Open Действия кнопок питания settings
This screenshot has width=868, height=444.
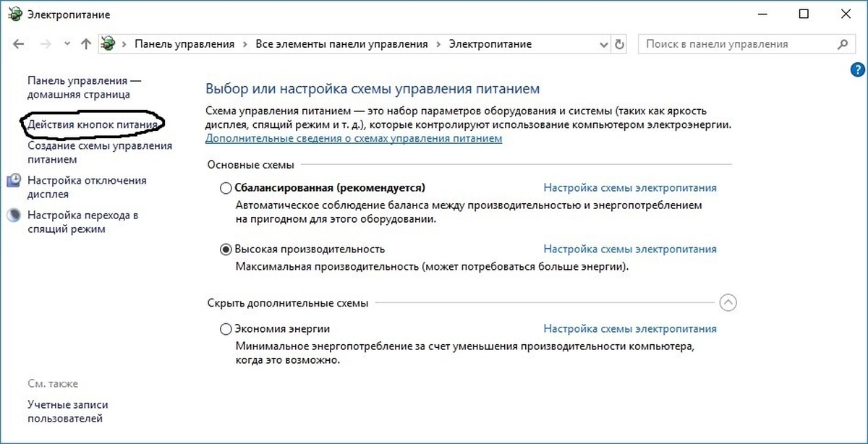(x=94, y=124)
